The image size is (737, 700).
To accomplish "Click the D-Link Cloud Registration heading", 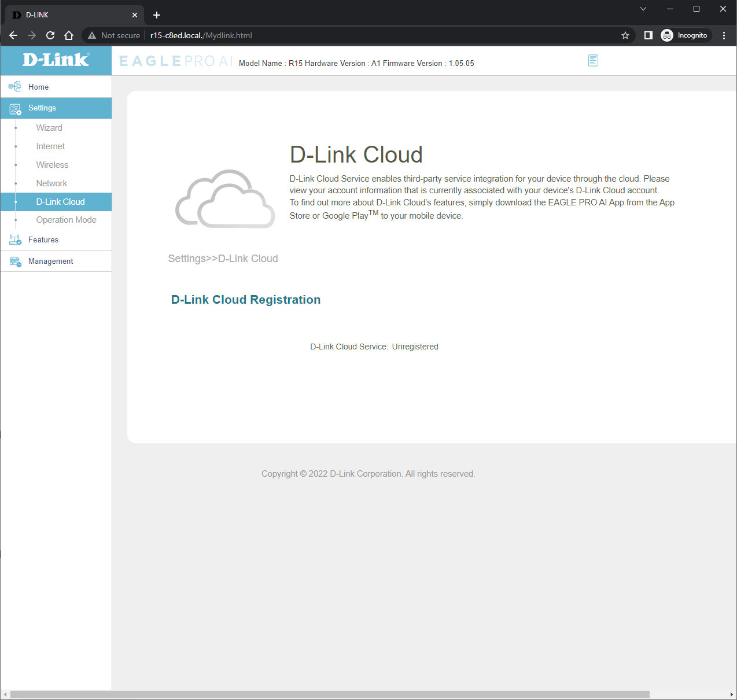I will (x=246, y=300).
